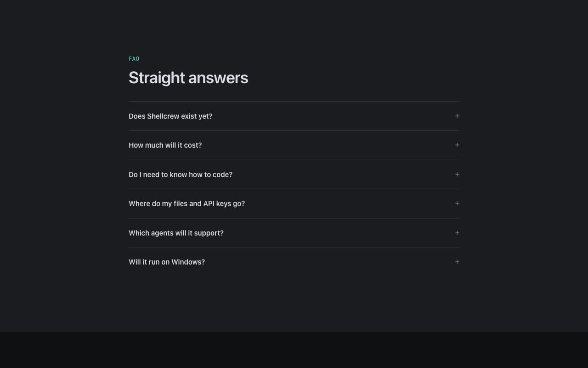The image size is (588, 368).
Task: Click the plus icon beside "Which agents will it support?"
Action: [x=457, y=233]
